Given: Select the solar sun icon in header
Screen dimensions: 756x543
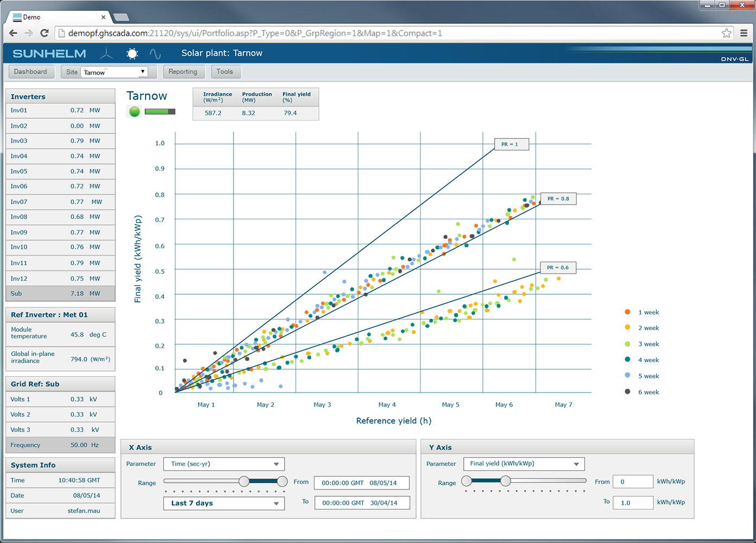Looking at the screenshot, I should [132, 53].
